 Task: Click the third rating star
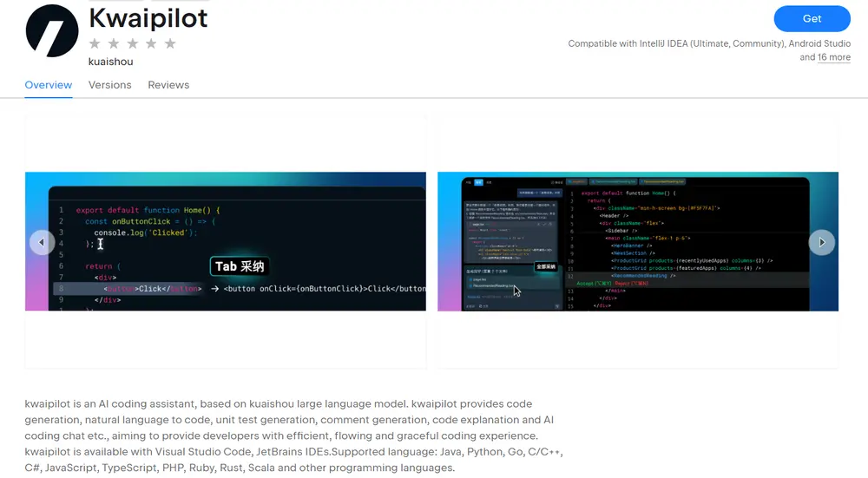(132, 43)
